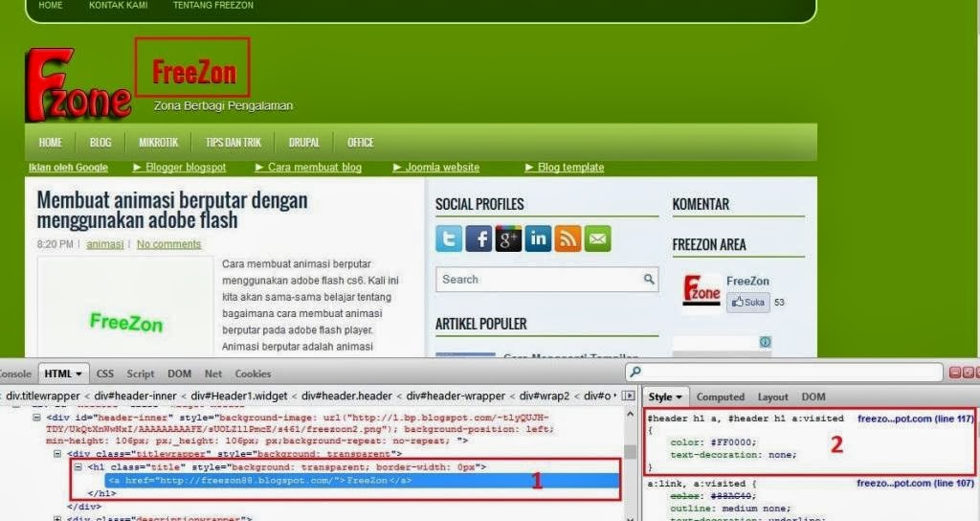Viewport: 980px width, 521px height.
Task: Open the MIKROTIK navigation item
Action: coord(159,143)
